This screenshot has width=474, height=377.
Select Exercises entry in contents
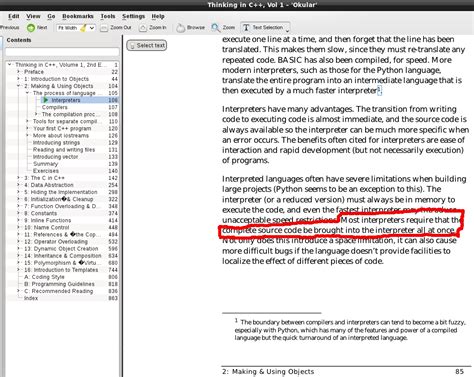[x=46, y=171]
